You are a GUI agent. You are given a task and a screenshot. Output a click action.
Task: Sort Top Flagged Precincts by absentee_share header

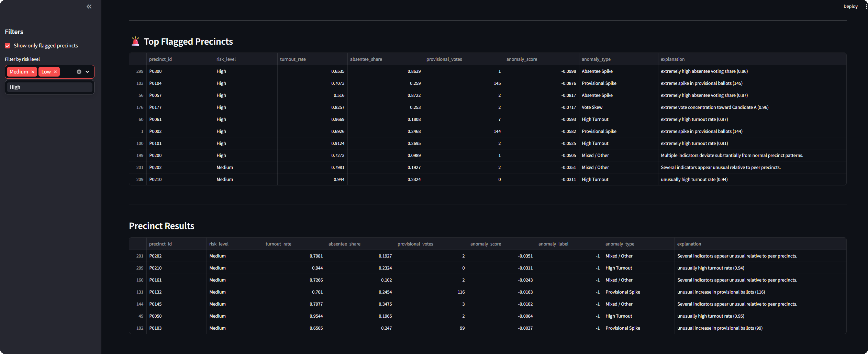click(x=386, y=59)
